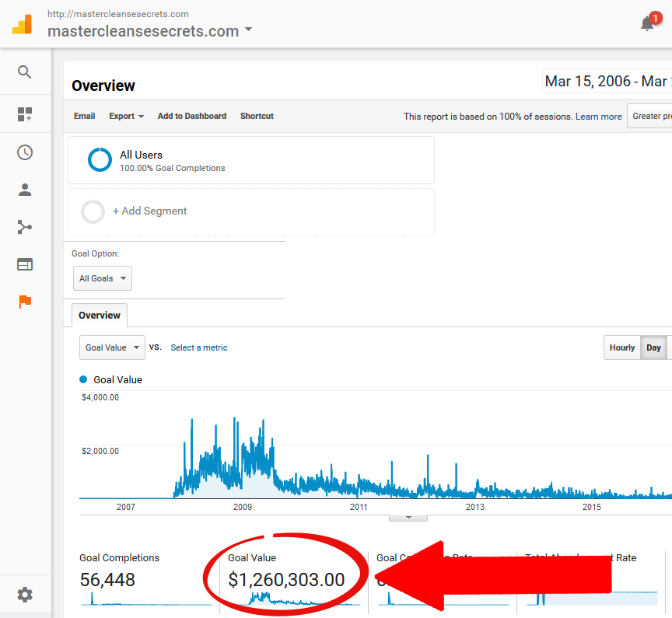Click the 2007 label on chart axis

coord(126,507)
